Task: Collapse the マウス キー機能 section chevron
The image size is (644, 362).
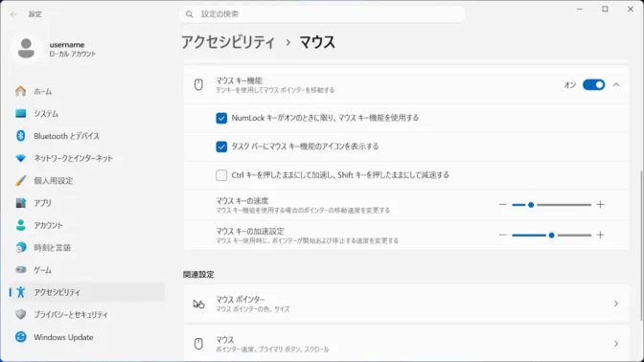Action: point(616,84)
